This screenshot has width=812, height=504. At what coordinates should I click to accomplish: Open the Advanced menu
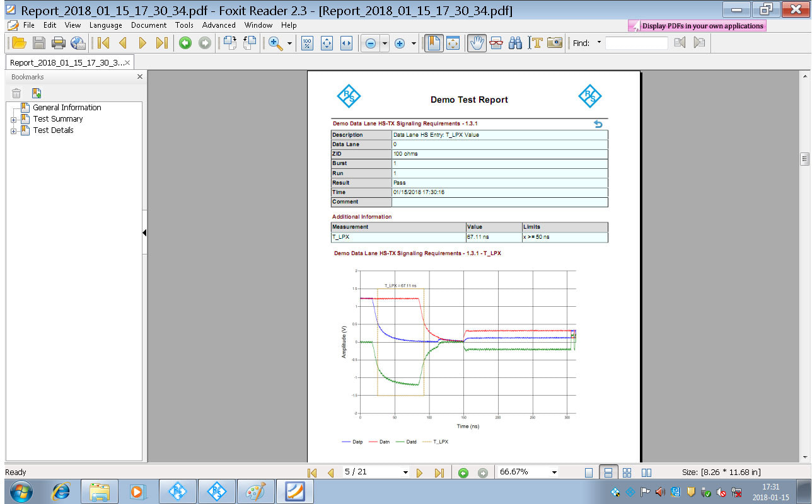click(219, 25)
